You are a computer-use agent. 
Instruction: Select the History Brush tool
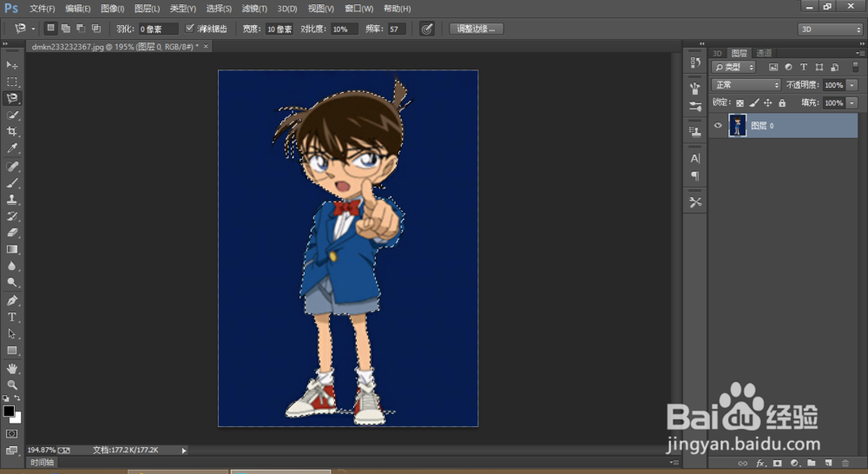coord(11,216)
